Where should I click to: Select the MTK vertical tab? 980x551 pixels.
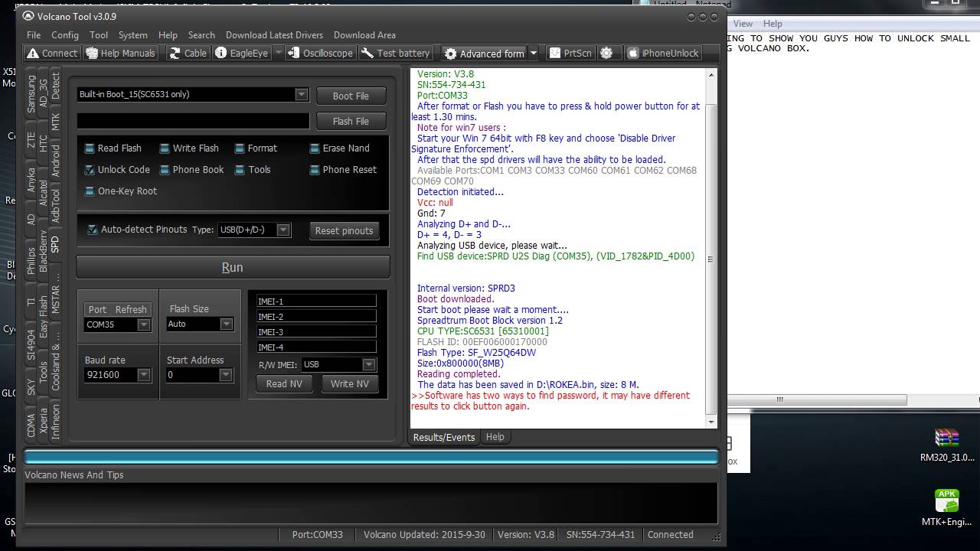point(55,122)
